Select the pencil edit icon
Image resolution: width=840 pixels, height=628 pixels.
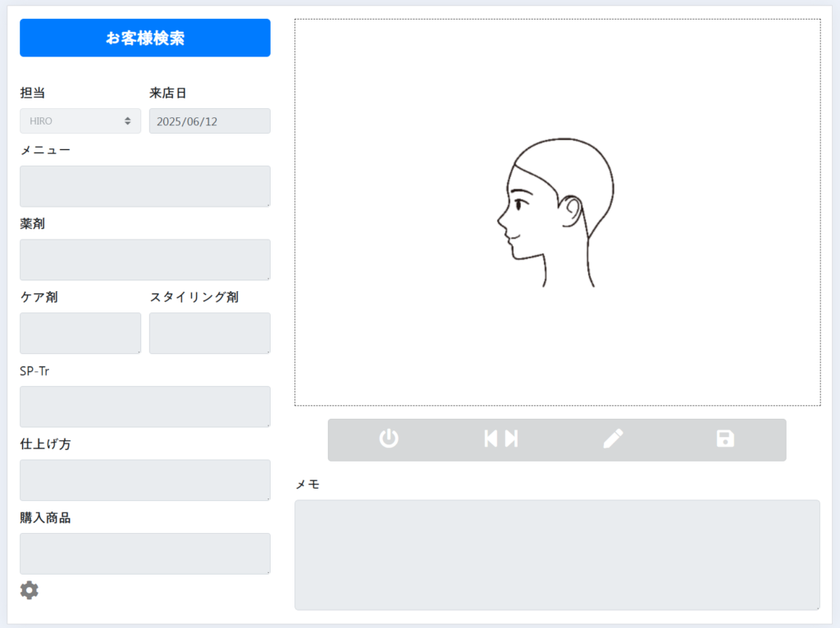[x=614, y=439]
